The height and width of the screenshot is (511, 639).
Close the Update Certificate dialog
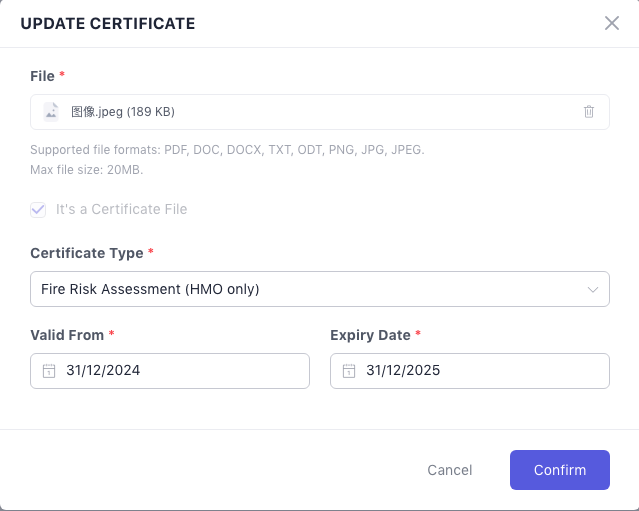(612, 23)
